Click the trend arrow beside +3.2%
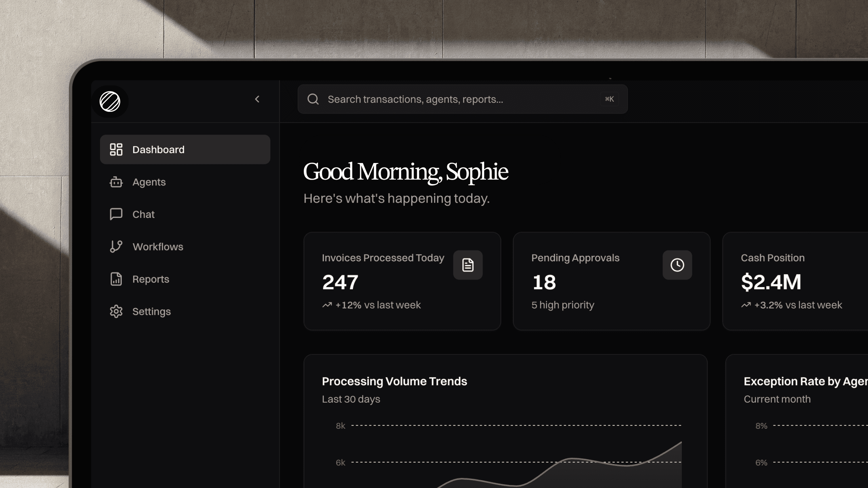 746,305
